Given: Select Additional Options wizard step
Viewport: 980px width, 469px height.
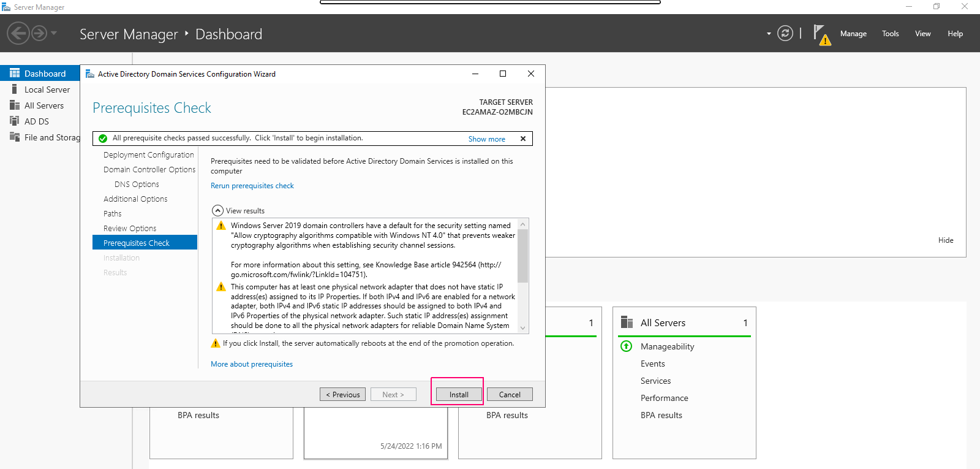Looking at the screenshot, I should (135, 199).
